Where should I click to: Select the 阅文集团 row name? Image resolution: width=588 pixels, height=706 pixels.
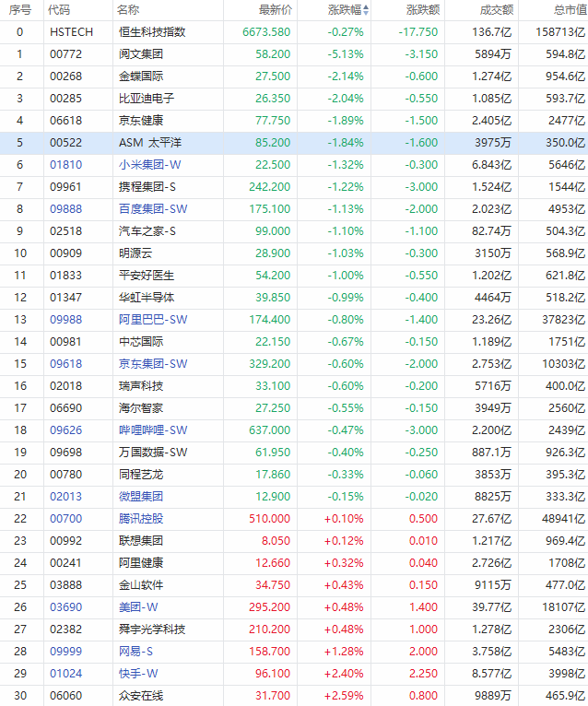pos(141,54)
